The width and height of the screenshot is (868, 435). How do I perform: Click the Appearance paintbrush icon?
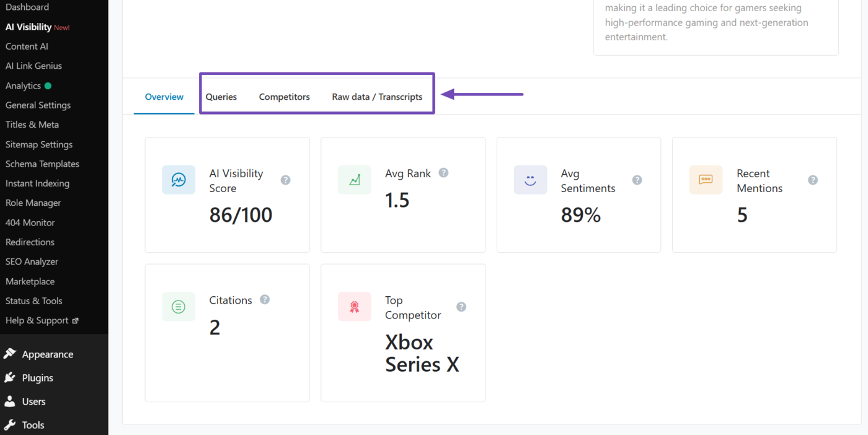[x=9, y=354]
